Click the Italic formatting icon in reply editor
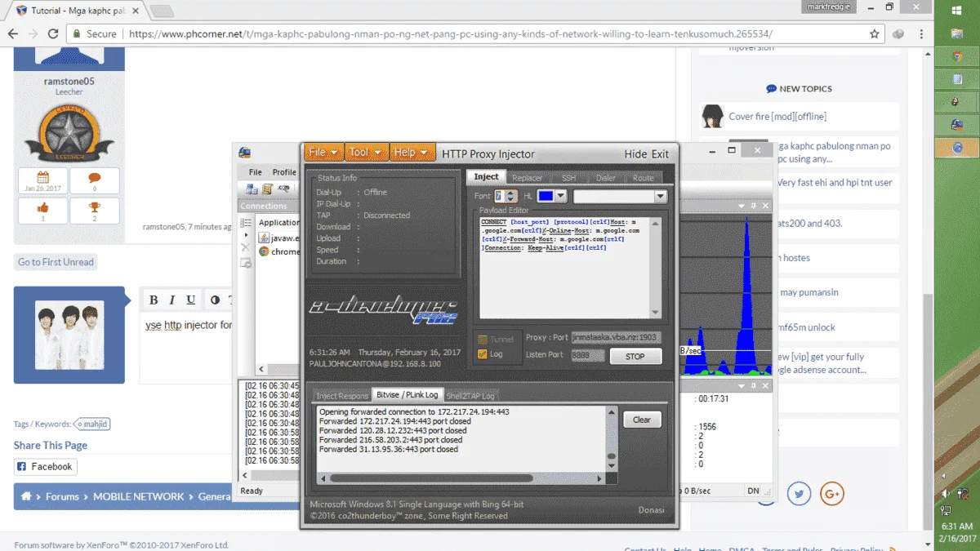The height and width of the screenshot is (551, 980). click(172, 300)
